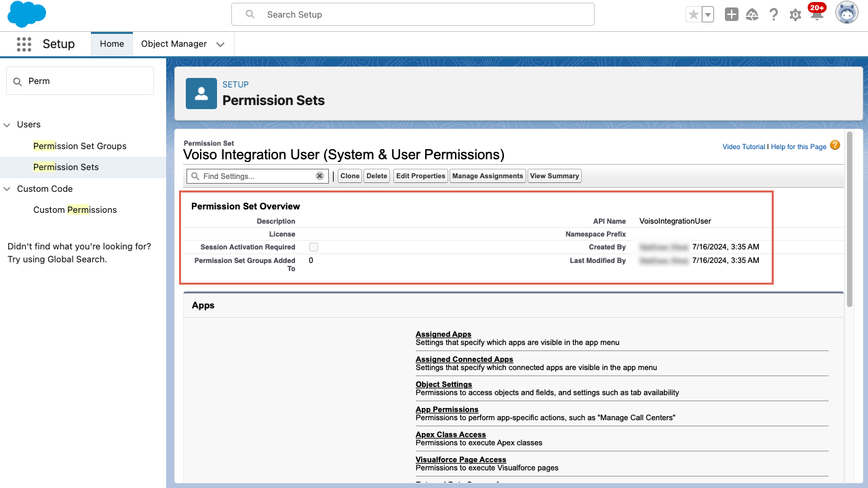The height and width of the screenshot is (488, 868).
Task: Open Global Actions plus icon
Action: [x=731, y=14]
